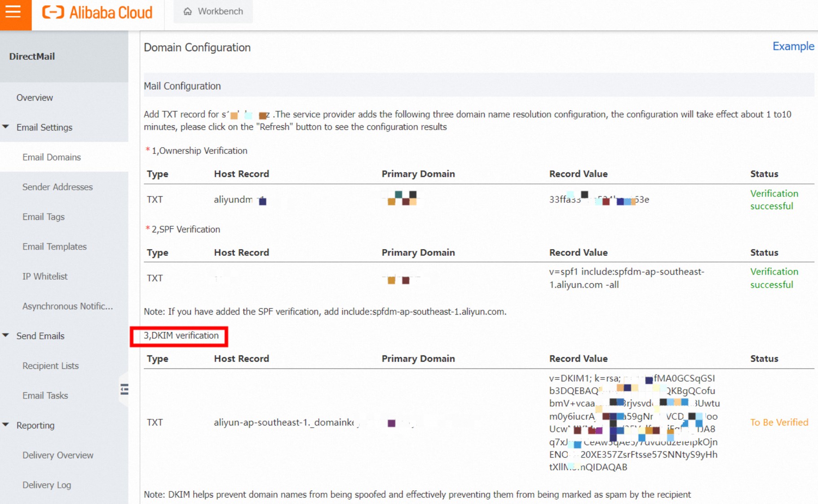Screen dimensions: 818x504
Task: Open IP Whitelist page
Action: click(45, 276)
